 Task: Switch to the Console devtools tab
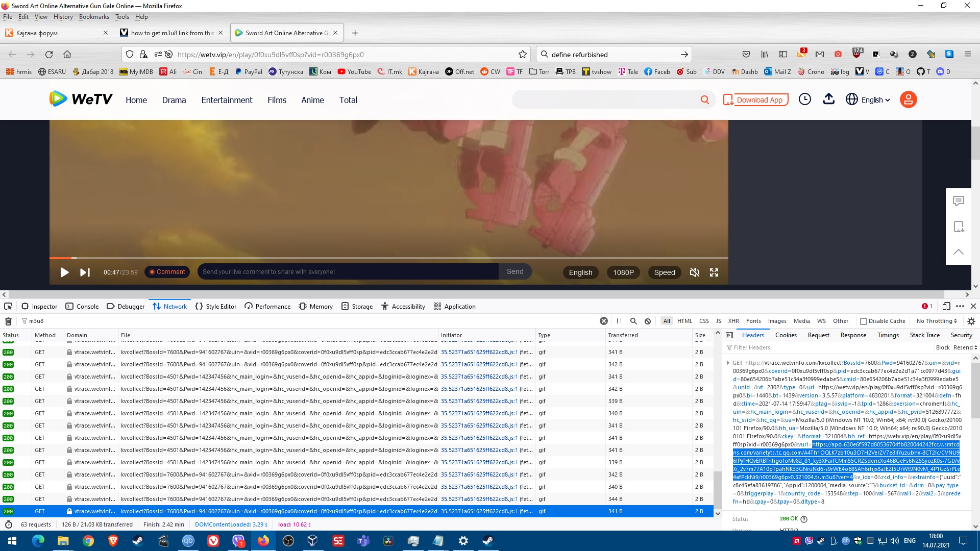[x=82, y=306]
